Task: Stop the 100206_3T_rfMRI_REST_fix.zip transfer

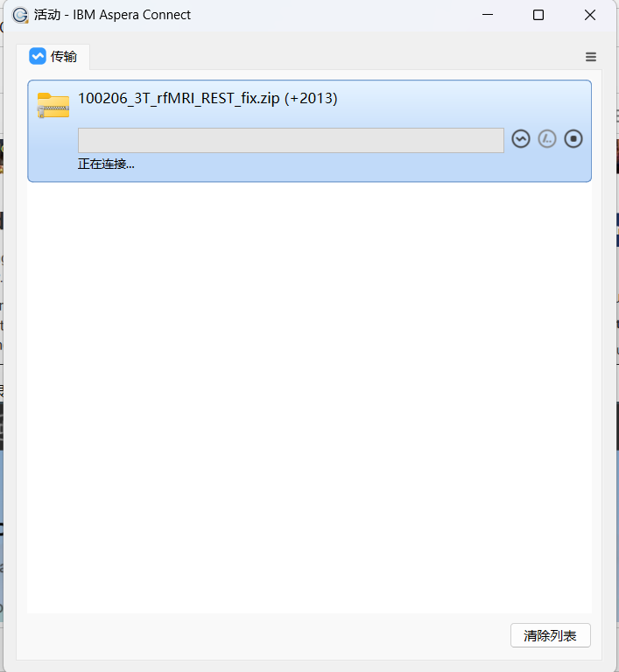Action: click(x=573, y=139)
